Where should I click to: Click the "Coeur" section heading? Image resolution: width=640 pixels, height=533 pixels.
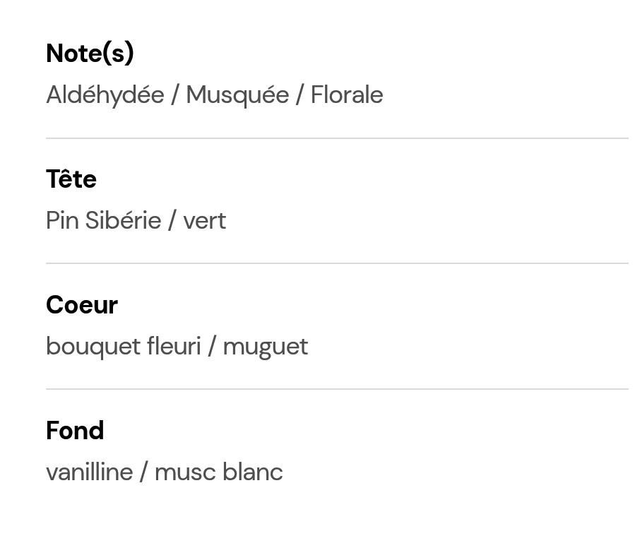[82, 305]
